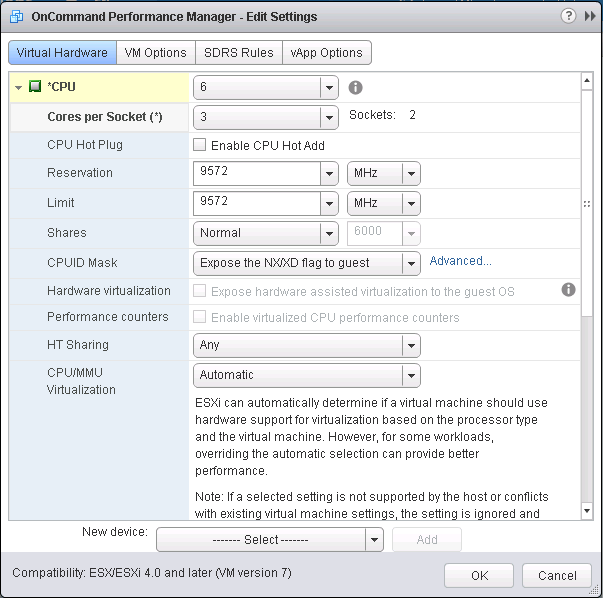Collapse the CPU section triangle

pos(18,88)
